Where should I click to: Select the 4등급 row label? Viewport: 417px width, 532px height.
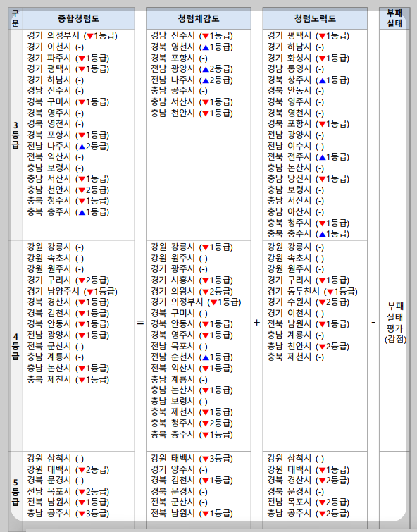[x=15, y=347]
